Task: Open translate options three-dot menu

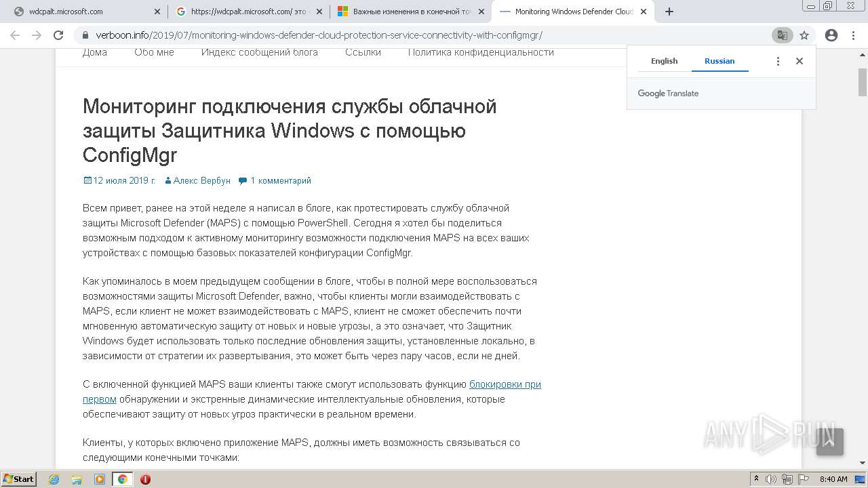Action: (x=778, y=61)
